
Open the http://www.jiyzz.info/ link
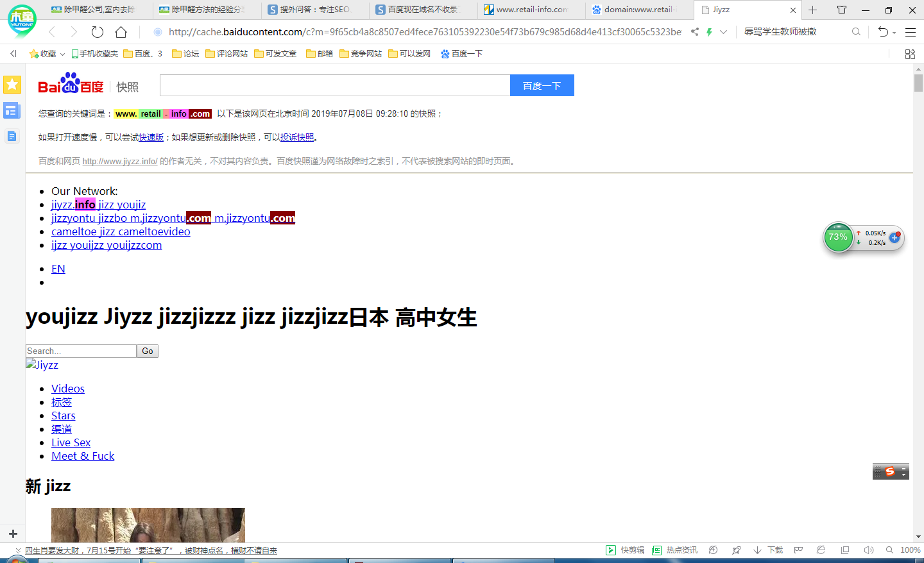[x=120, y=161]
